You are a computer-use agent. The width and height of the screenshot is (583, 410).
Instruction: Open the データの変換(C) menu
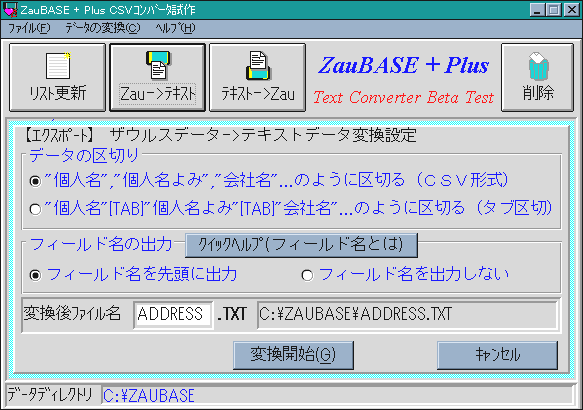click(x=103, y=28)
